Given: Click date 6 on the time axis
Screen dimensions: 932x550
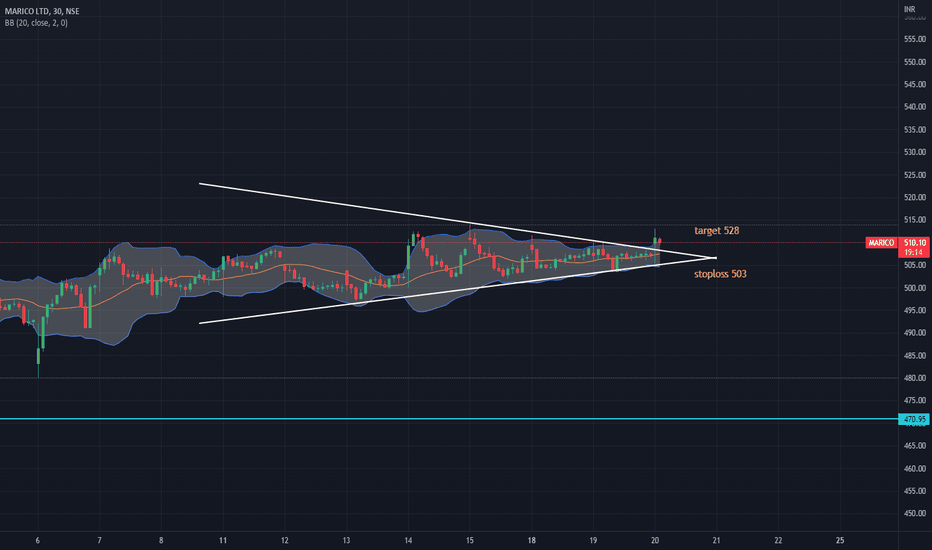Looking at the screenshot, I should coord(38,540).
